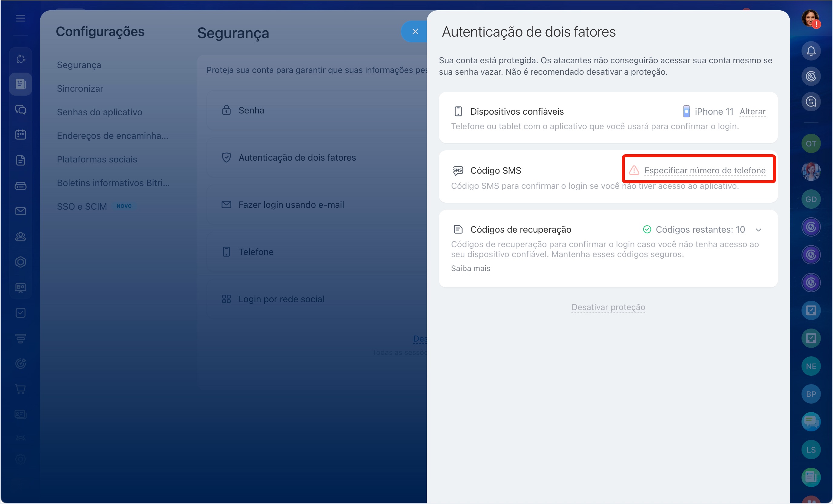This screenshot has height=504, width=833.
Task: Click the mail envelope sidebar icon
Action: click(21, 211)
